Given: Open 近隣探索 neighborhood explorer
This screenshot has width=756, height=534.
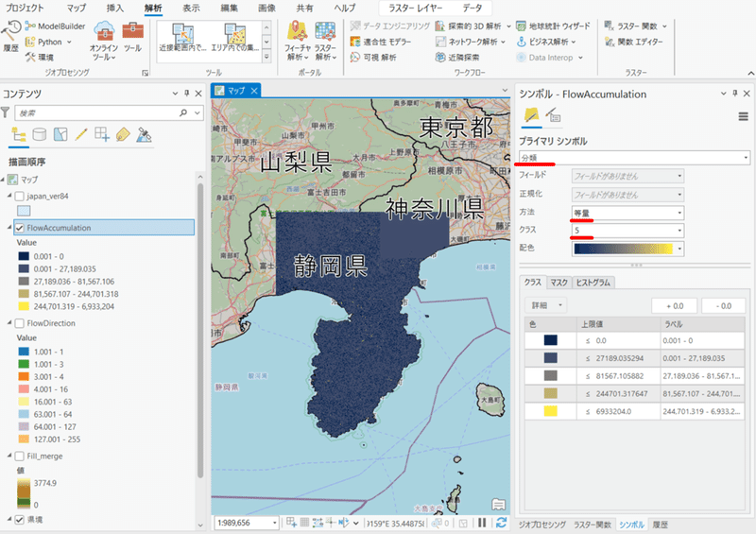Looking at the screenshot, I should coord(457,58).
